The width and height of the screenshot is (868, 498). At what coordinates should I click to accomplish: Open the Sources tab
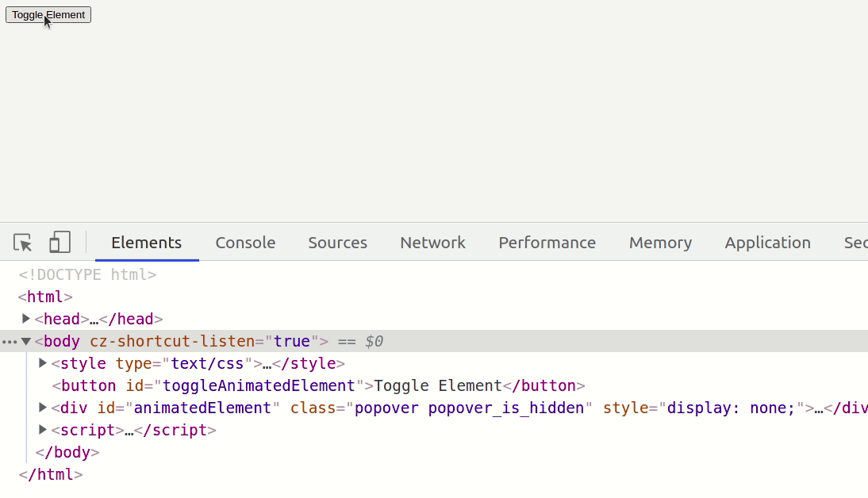point(338,243)
